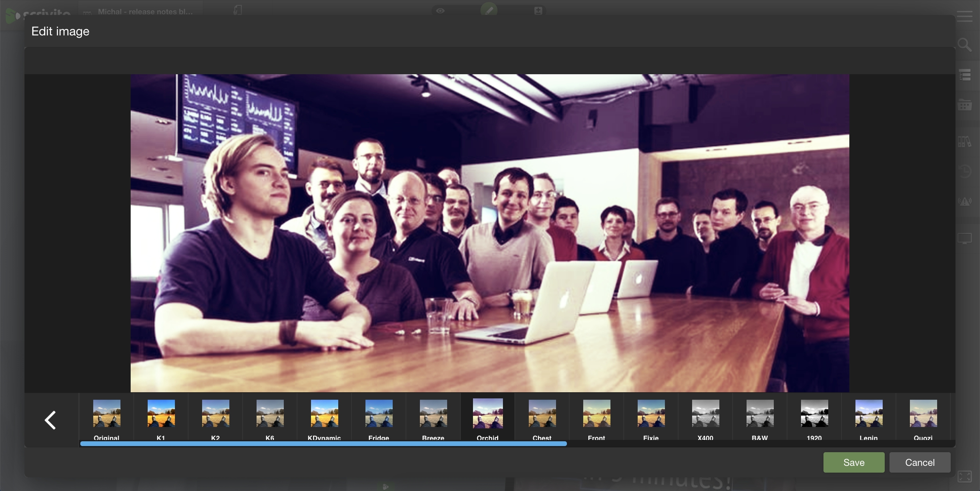Click the binders library icon in sidebar

point(964,142)
